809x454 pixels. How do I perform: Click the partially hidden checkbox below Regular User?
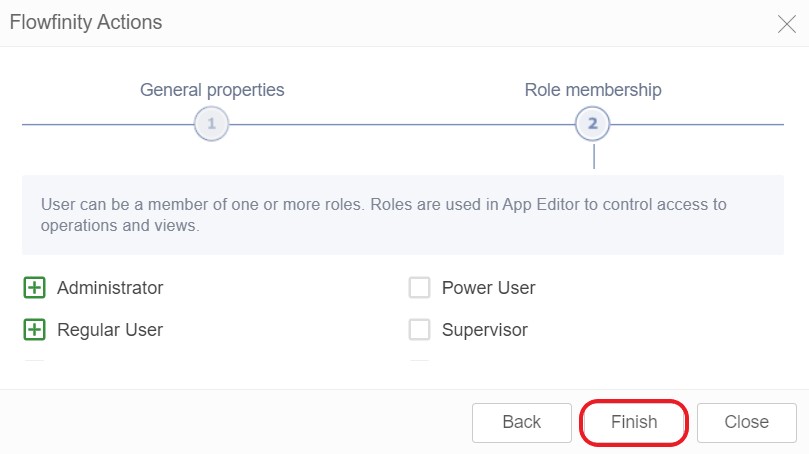pyautogui.click(x=34, y=363)
